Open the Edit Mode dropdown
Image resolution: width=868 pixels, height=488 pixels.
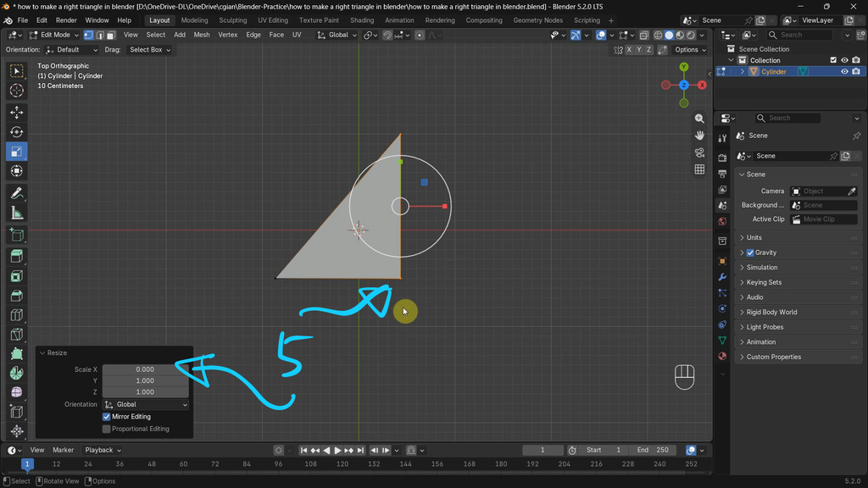click(x=53, y=35)
